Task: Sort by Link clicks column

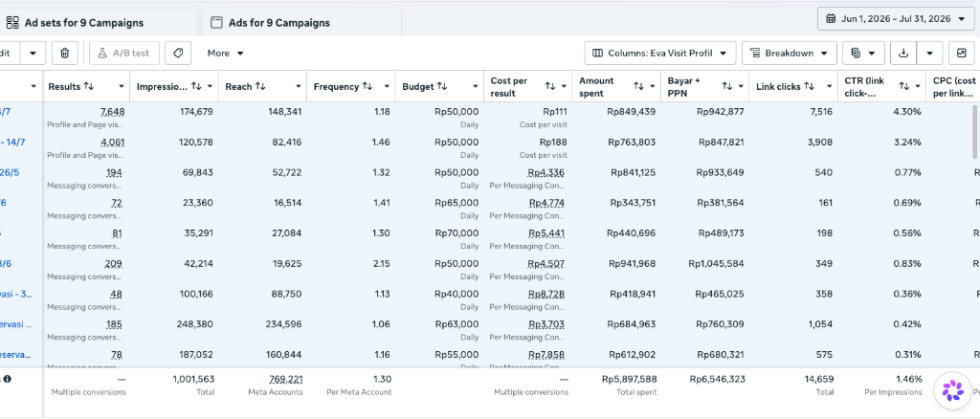Action: (809, 86)
